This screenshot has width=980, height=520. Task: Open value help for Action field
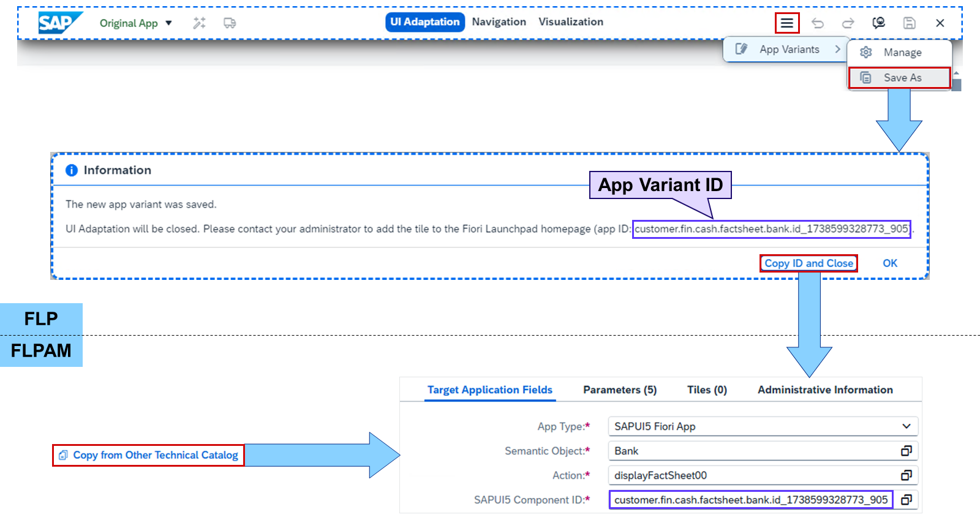click(x=907, y=475)
